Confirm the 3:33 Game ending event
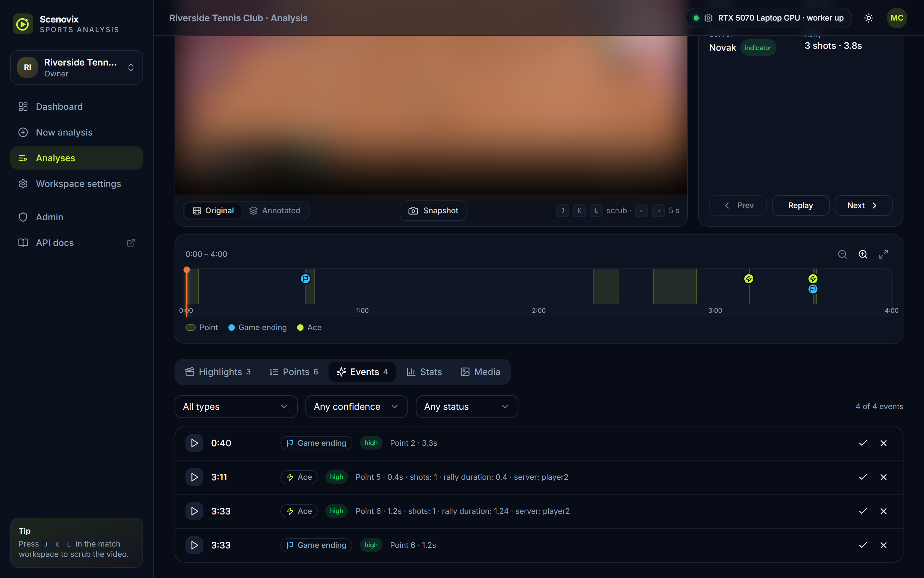The image size is (924, 578). click(x=863, y=545)
